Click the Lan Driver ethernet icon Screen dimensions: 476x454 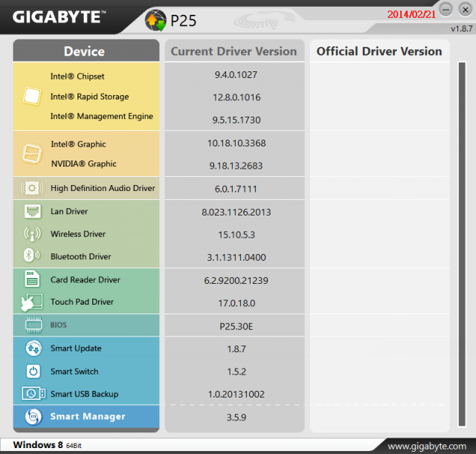[33, 211]
